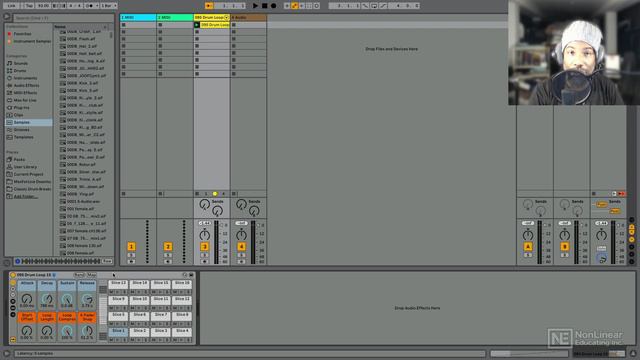Click the first file in the samples list
640x360 pixels.
tap(84, 31)
